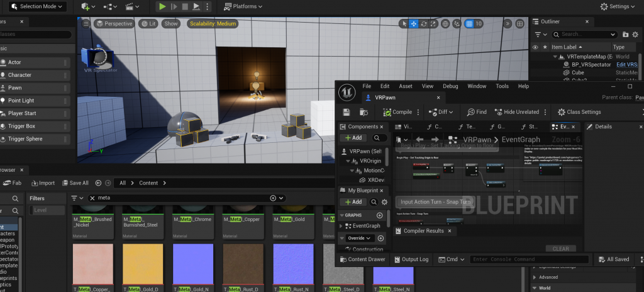Activate the Translate move gizmo tool
This screenshot has height=292, width=644.
pos(414,24)
